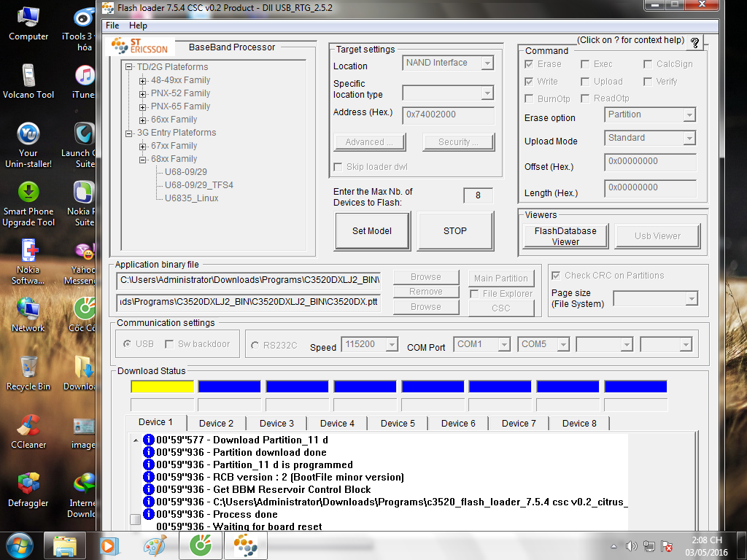747x560 pixels.
Task: Switch to the Device 2 tab
Action: [216, 423]
